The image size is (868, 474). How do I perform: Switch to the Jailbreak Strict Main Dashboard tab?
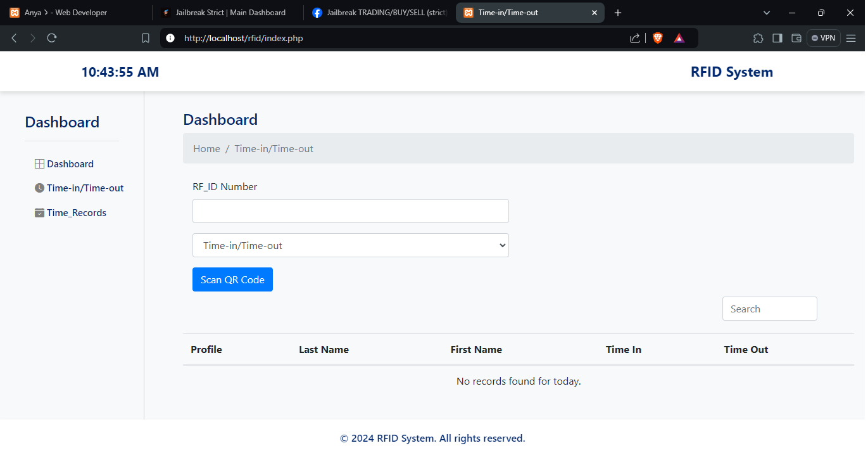tap(228, 13)
